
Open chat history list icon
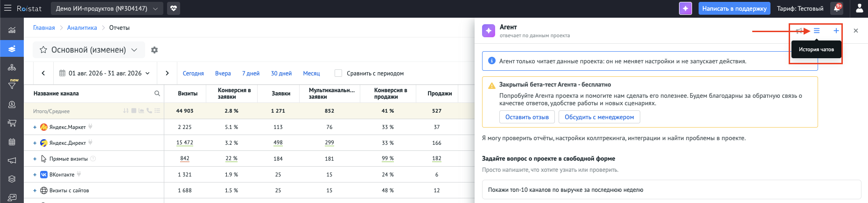[817, 31]
